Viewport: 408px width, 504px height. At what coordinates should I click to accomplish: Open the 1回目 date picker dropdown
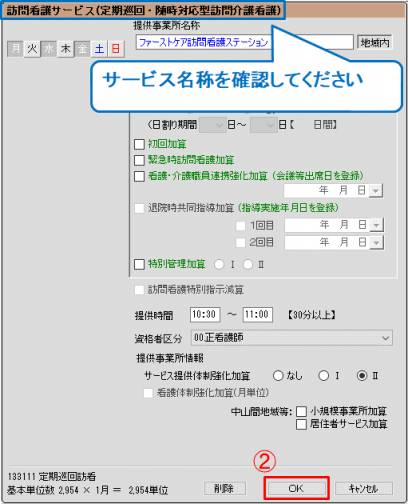(x=377, y=225)
